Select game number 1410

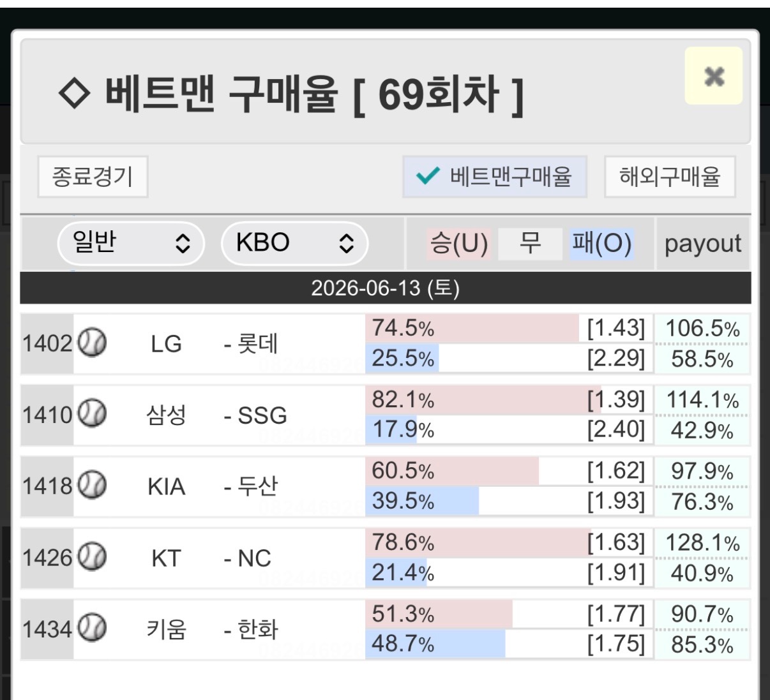47,415
